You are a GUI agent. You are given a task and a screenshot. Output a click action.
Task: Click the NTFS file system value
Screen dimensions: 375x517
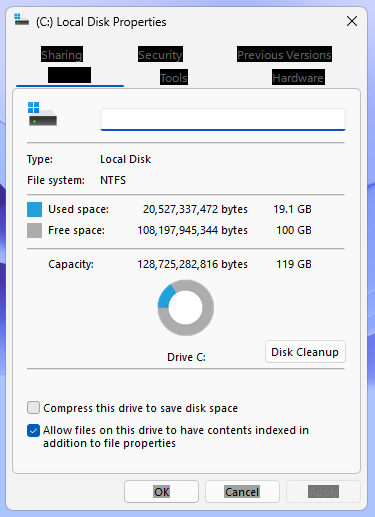point(113,180)
